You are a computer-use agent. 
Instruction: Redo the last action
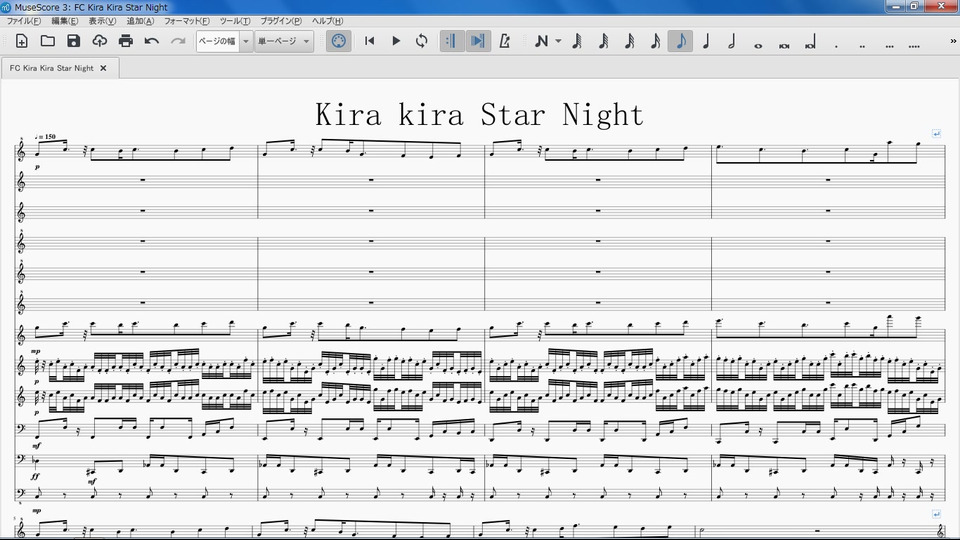(178, 41)
